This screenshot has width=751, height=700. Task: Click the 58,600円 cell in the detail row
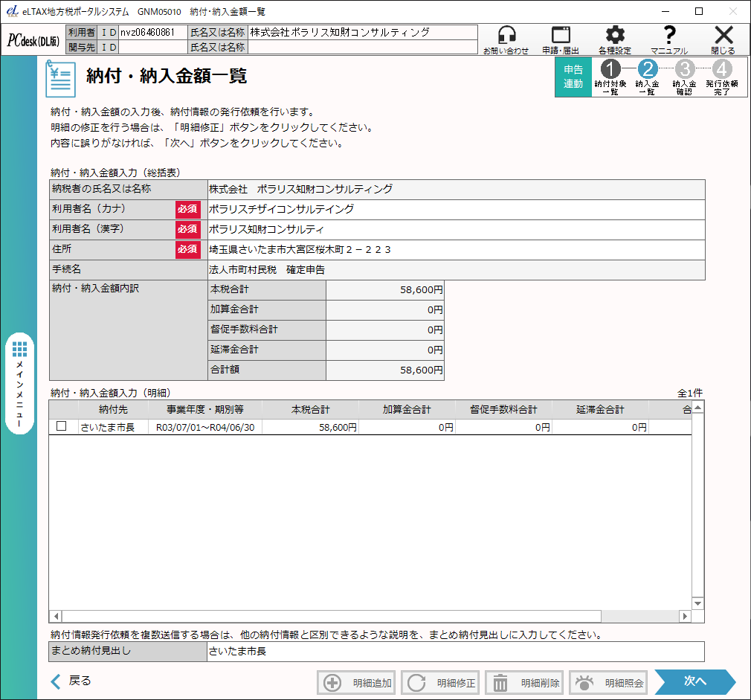310,428
